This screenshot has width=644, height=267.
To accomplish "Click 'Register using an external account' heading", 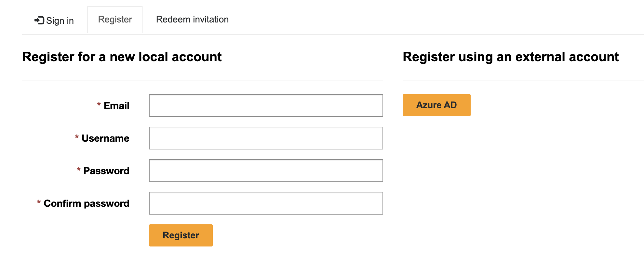I will [511, 57].
